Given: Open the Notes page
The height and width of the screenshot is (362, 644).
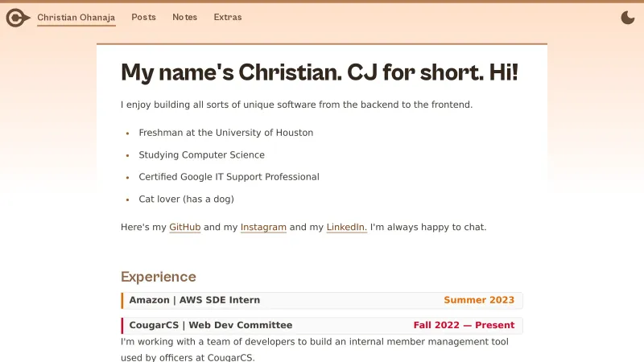Looking at the screenshot, I should pyautogui.click(x=184, y=17).
